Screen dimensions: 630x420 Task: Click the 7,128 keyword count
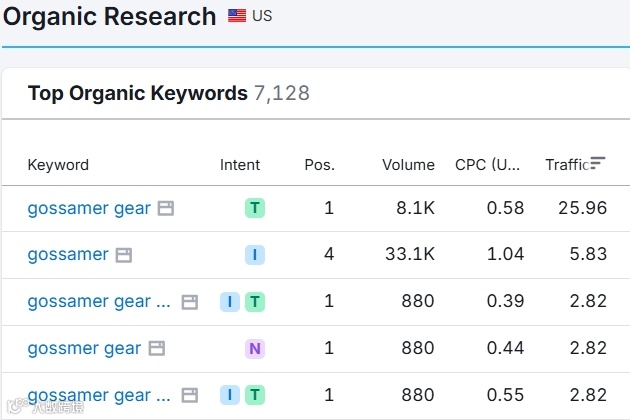click(282, 93)
